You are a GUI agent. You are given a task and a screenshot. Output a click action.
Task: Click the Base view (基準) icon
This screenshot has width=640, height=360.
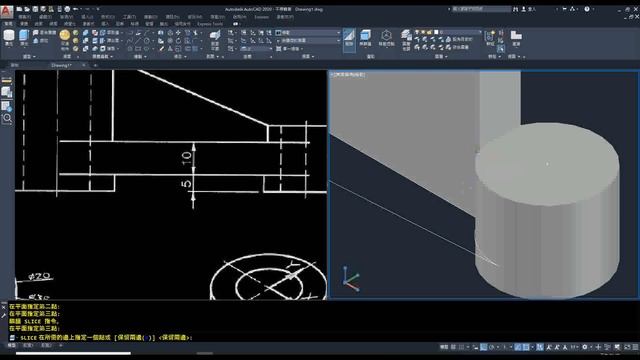pos(516,38)
